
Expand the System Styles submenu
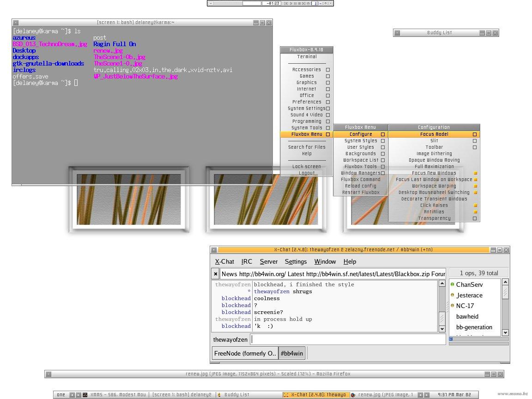(x=361, y=141)
